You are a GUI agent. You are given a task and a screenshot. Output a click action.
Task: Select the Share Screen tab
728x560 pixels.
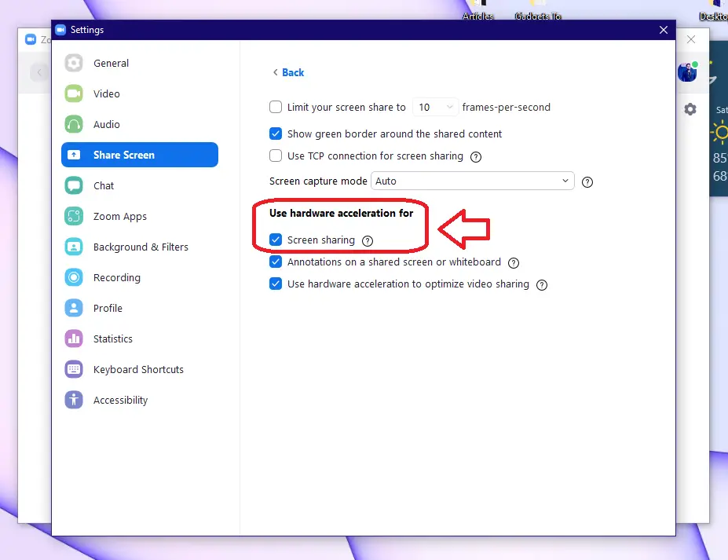[x=139, y=155]
